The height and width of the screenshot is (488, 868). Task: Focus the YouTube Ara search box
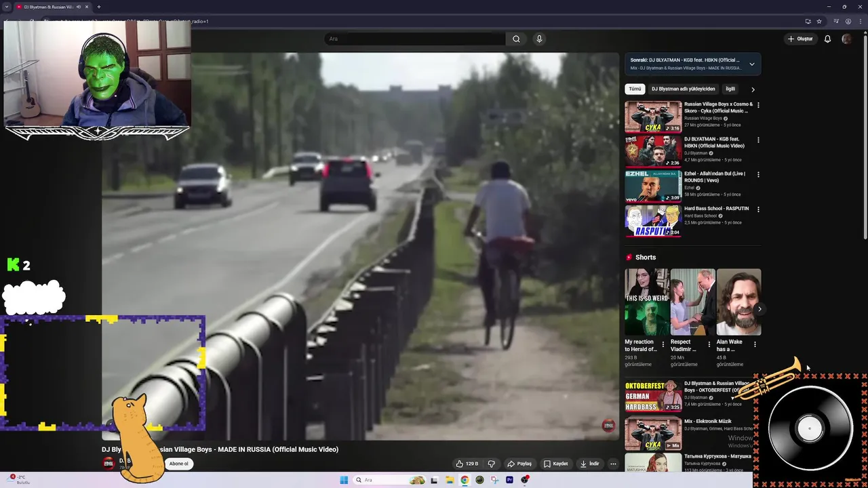[415, 39]
